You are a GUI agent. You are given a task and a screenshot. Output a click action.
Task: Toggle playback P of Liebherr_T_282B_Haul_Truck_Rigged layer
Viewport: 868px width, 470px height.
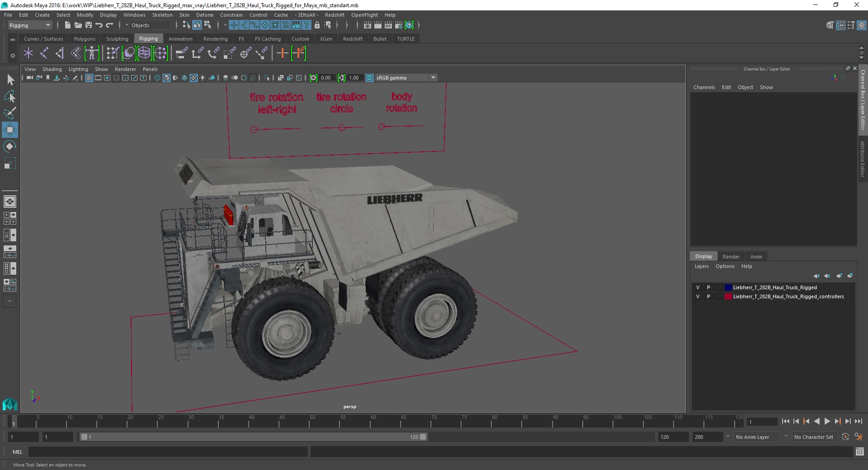pyautogui.click(x=708, y=287)
